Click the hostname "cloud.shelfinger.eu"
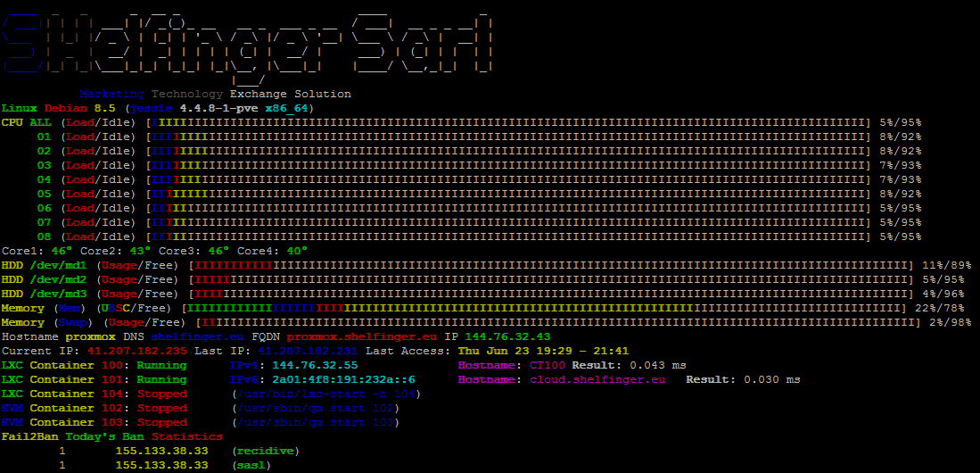Viewport: 980px width, 473px height. pos(597,380)
